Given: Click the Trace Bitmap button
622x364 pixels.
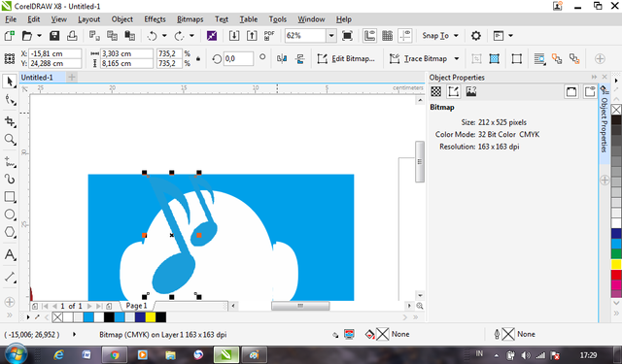Looking at the screenshot, I should (x=419, y=58).
